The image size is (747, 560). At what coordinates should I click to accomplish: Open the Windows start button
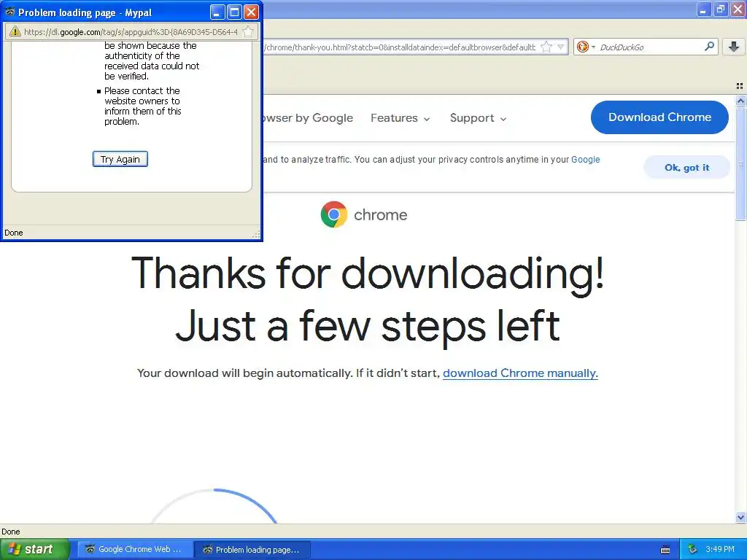click(x=35, y=549)
